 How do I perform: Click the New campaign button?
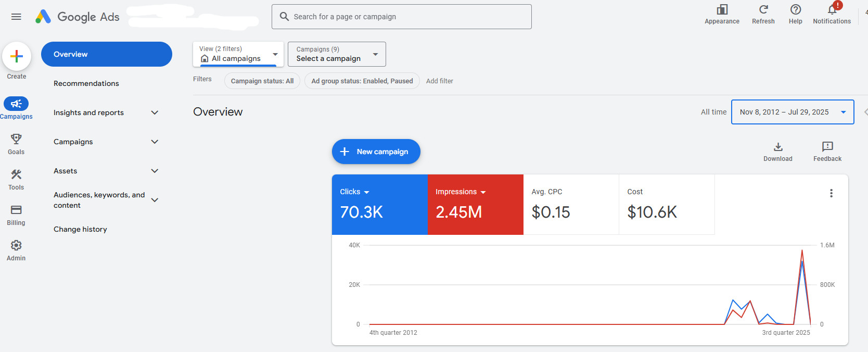click(x=376, y=152)
